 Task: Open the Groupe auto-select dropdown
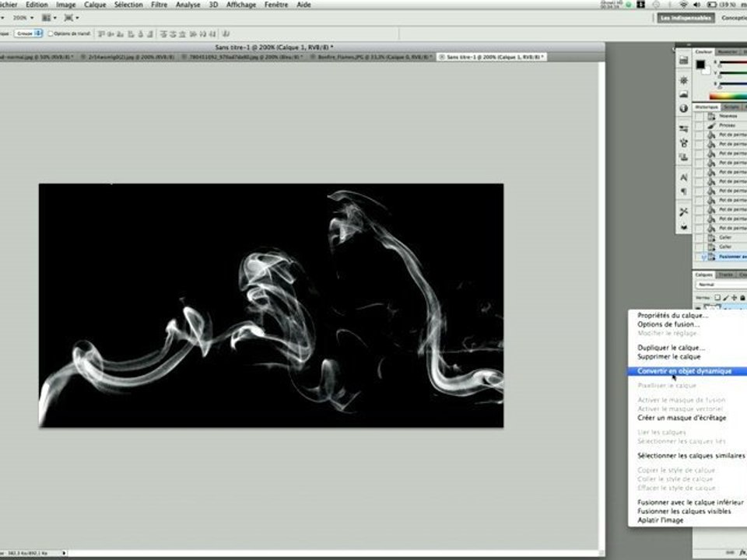tap(28, 33)
